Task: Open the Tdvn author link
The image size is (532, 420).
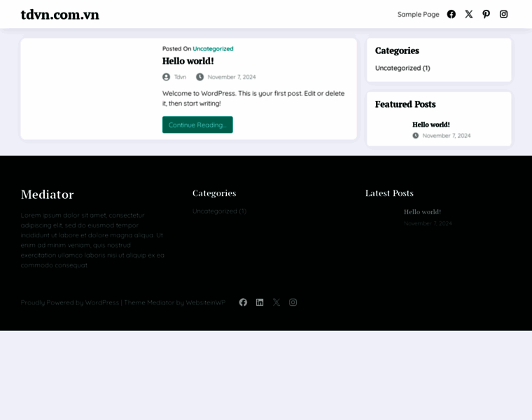Action: pyautogui.click(x=180, y=77)
